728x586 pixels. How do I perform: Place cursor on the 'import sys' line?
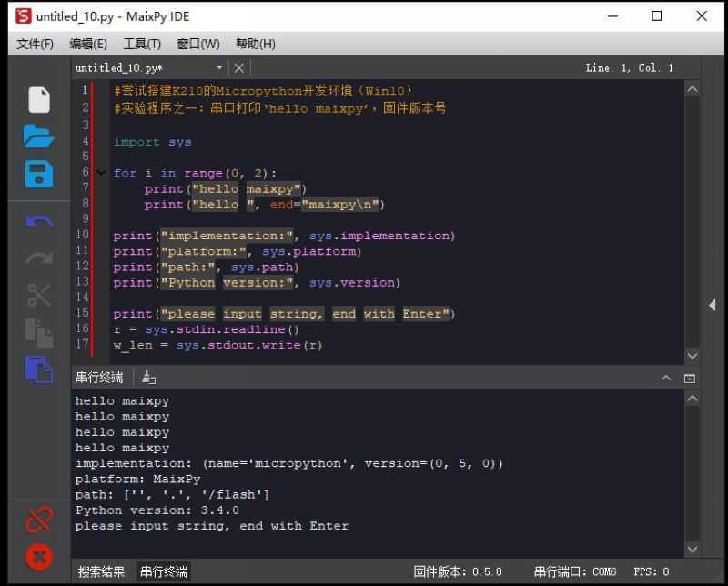[152, 142]
